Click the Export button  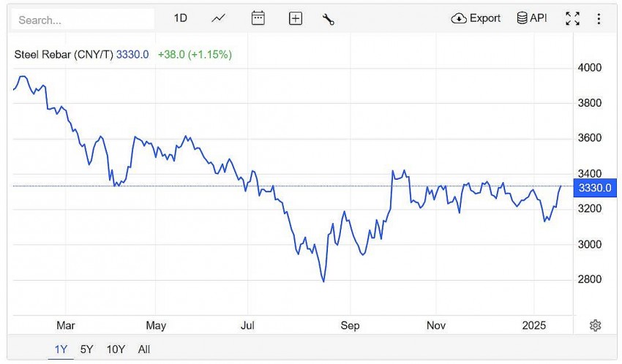tap(476, 18)
